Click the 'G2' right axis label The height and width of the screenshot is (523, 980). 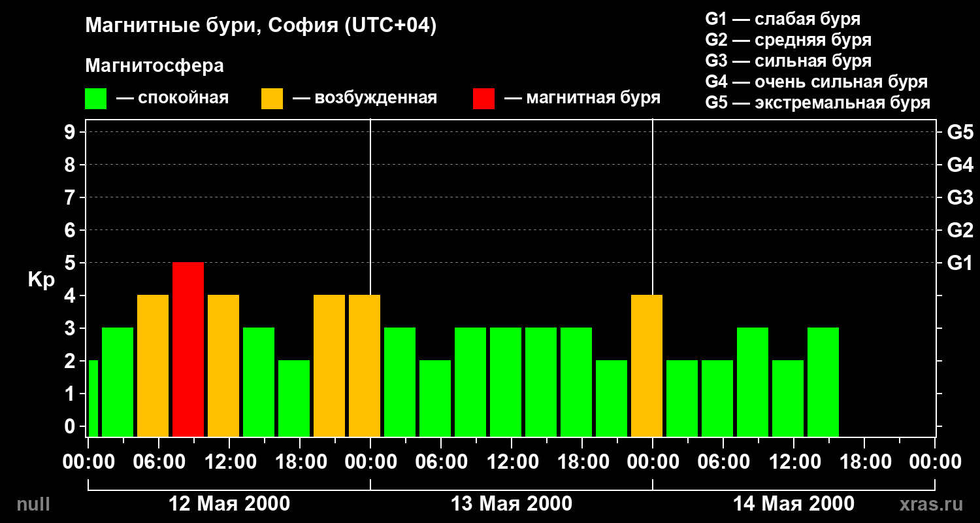tap(960, 230)
